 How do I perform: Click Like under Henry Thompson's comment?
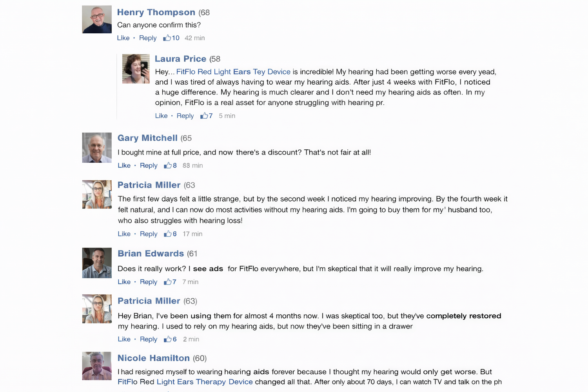123,38
